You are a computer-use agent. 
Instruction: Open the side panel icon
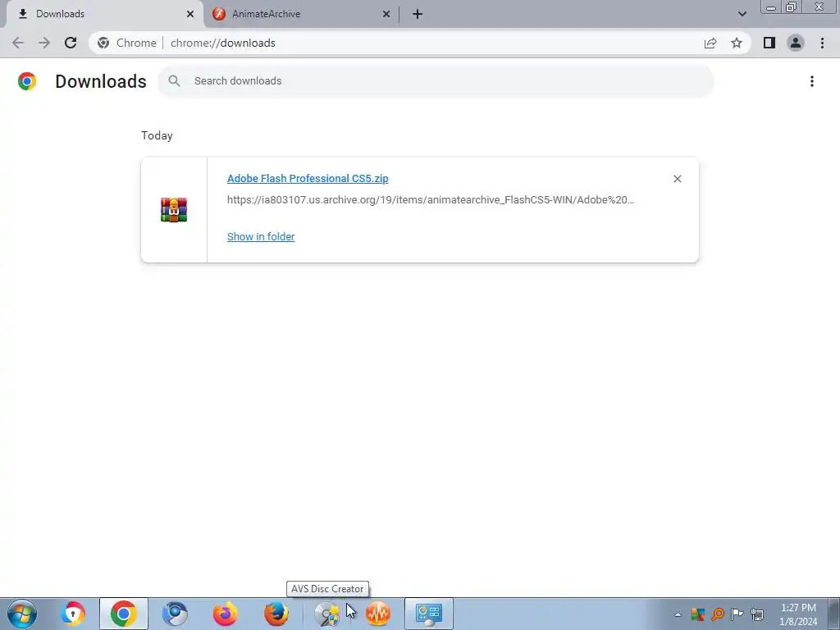(x=769, y=43)
